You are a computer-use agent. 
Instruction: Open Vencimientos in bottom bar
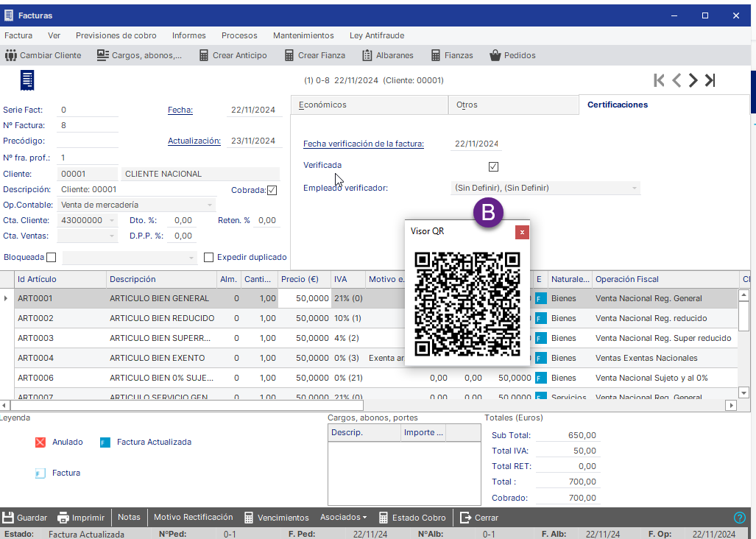point(276,518)
